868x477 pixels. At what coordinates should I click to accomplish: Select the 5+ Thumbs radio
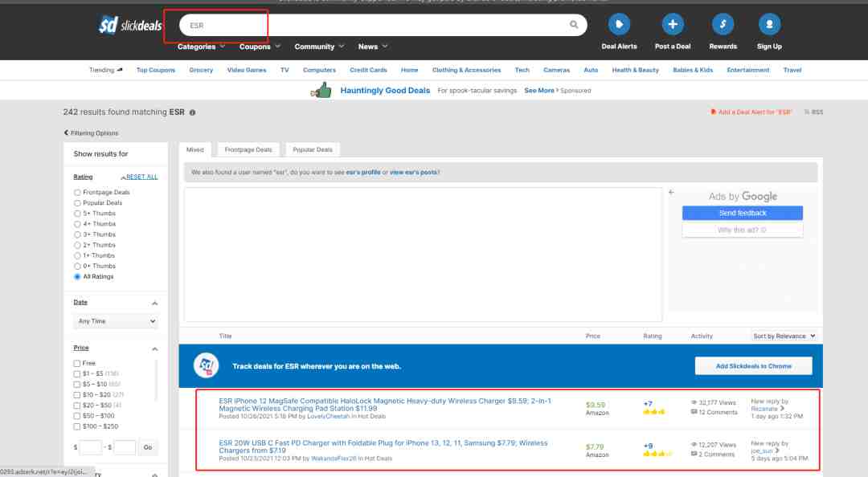coord(77,214)
